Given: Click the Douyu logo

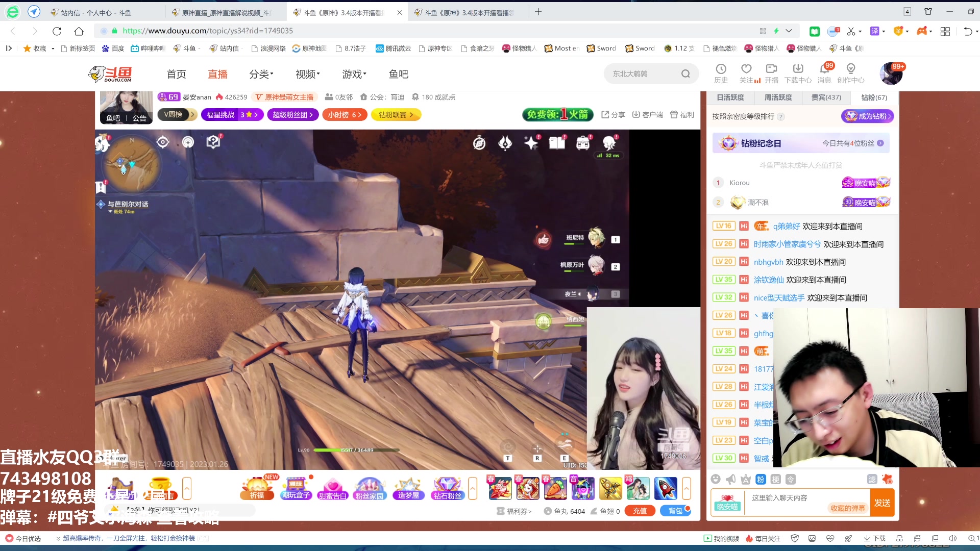Looking at the screenshot, I should (111, 74).
